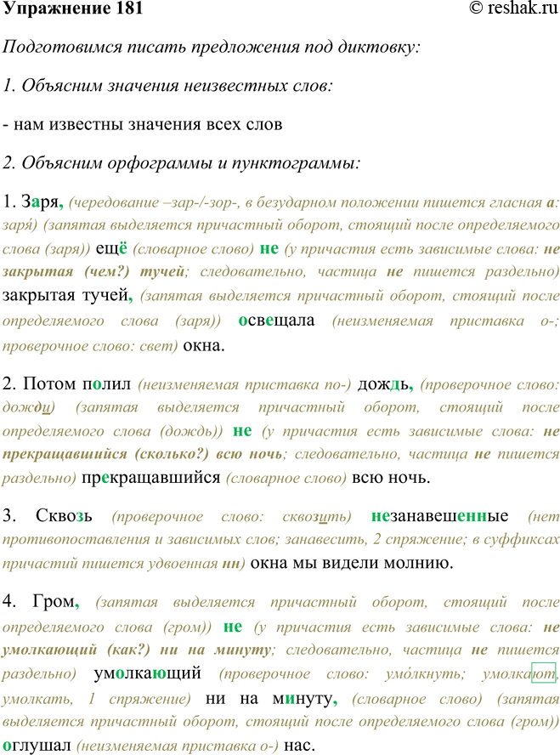Click the word "ещё" in sentence 1
The width and height of the screenshot is (560, 755).
(111, 248)
